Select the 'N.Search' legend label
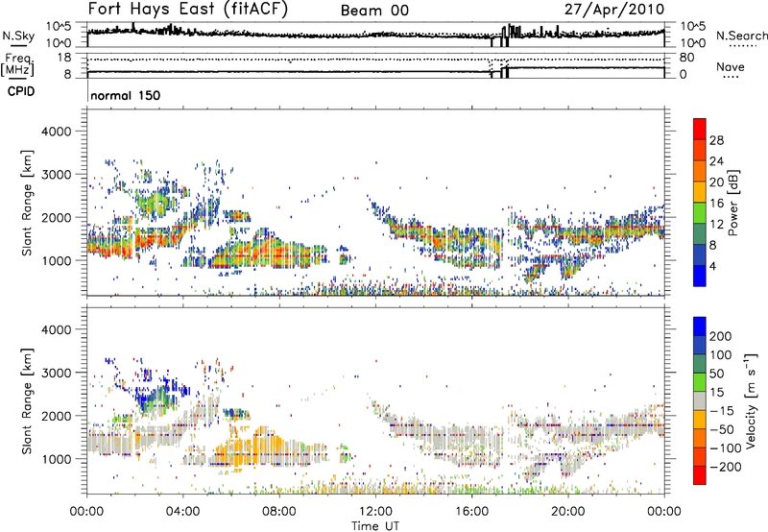Image resolution: width=768 pixels, height=532 pixels. pos(741,36)
